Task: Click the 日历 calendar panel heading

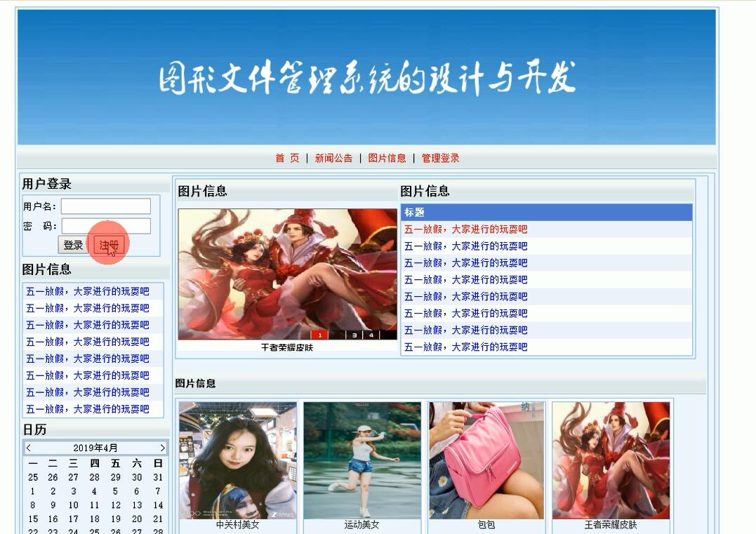Action: pyautogui.click(x=34, y=429)
